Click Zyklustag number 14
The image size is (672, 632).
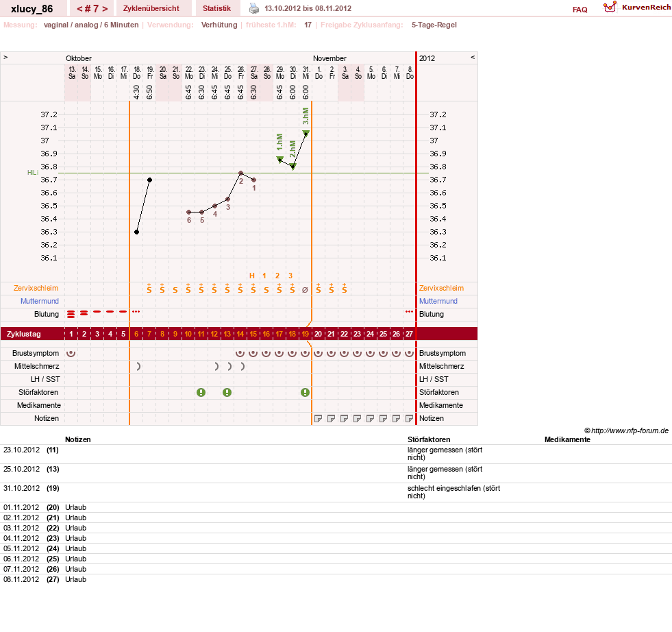coord(240,334)
